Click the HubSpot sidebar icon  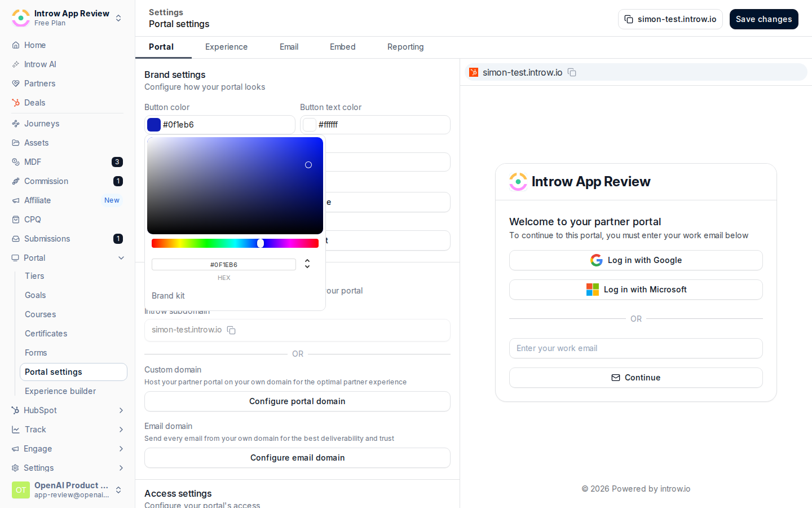(16, 410)
